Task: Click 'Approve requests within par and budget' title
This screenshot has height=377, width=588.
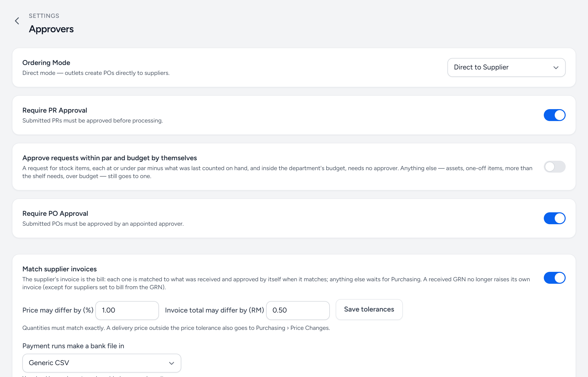Action: coord(110,158)
